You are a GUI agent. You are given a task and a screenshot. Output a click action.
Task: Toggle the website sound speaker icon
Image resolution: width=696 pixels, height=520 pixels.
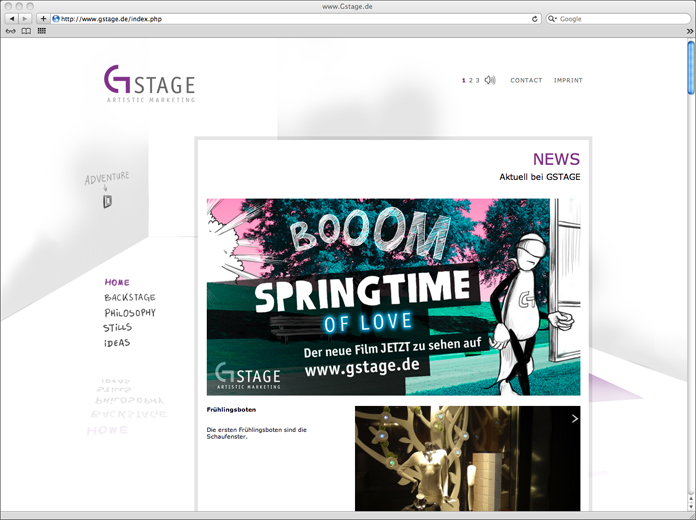pyautogui.click(x=490, y=80)
